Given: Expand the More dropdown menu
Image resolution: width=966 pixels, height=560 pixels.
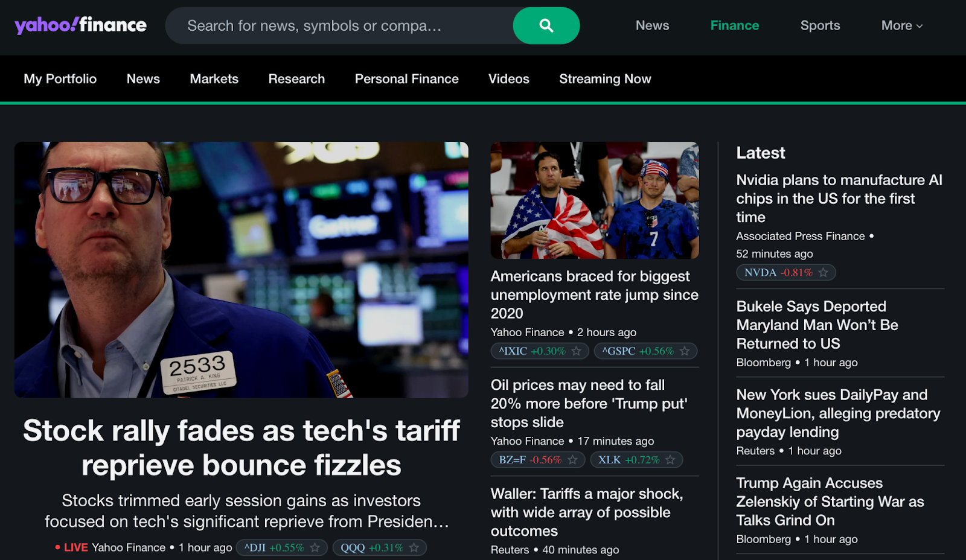Looking at the screenshot, I should pos(902,25).
